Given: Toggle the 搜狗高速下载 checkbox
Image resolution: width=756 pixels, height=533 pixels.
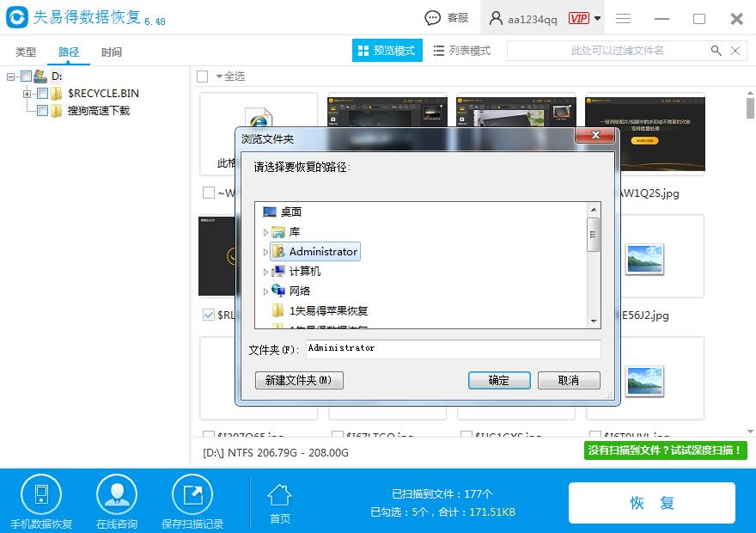Looking at the screenshot, I should pos(42,110).
